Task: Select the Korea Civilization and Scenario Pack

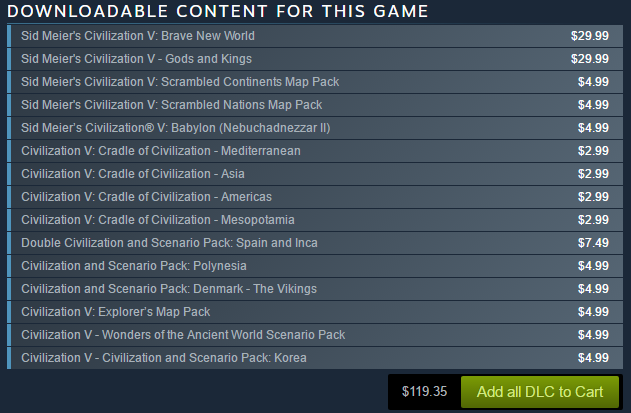Action: click(164, 358)
